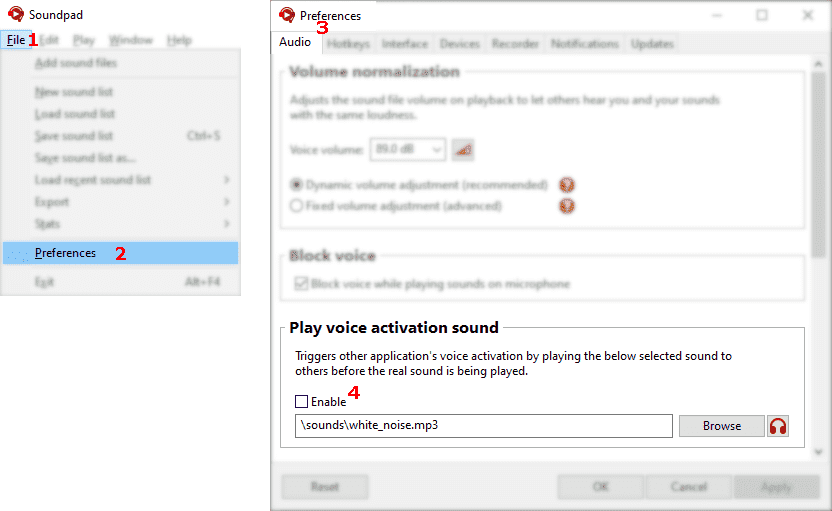Open the File menu

click(x=16, y=40)
